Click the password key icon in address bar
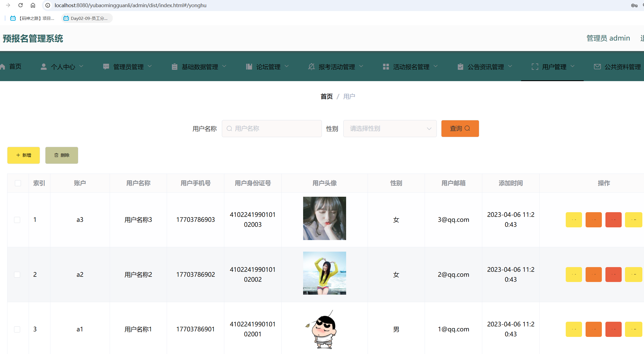644x354 pixels. (634, 5)
